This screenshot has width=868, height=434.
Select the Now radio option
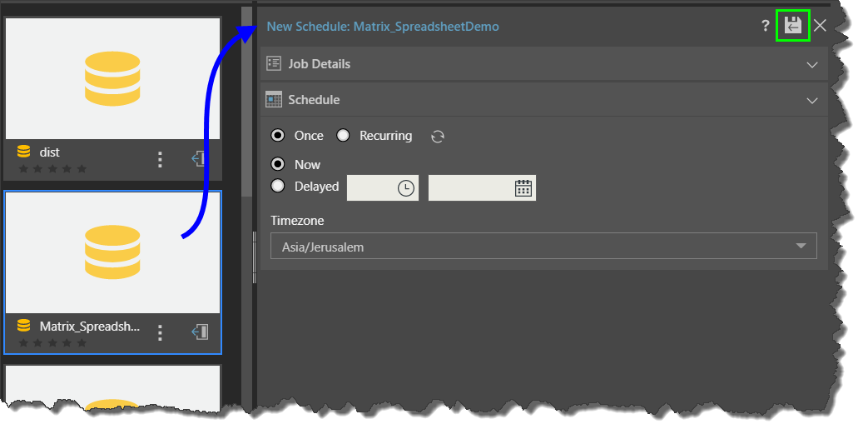click(278, 164)
